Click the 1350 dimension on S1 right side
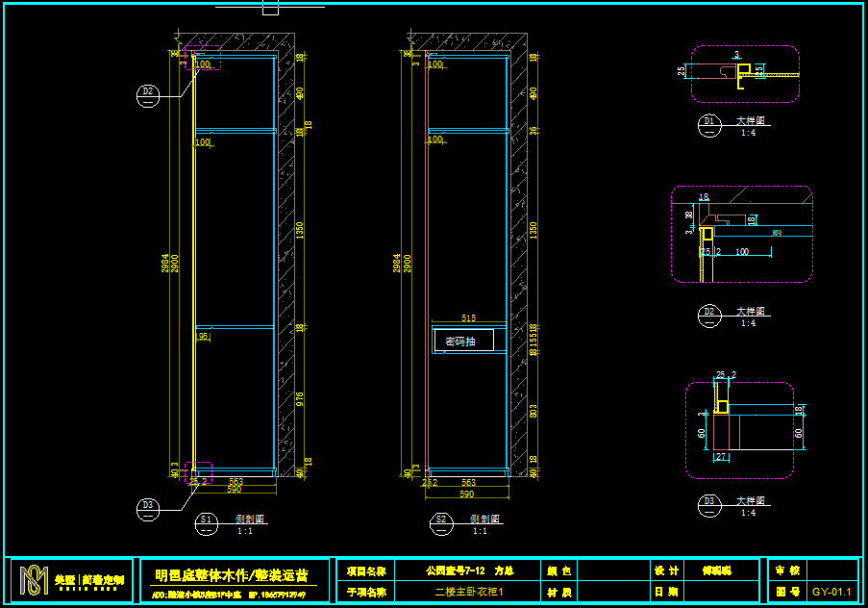Image resolution: width=868 pixels, height=608 pixels. 300,229
